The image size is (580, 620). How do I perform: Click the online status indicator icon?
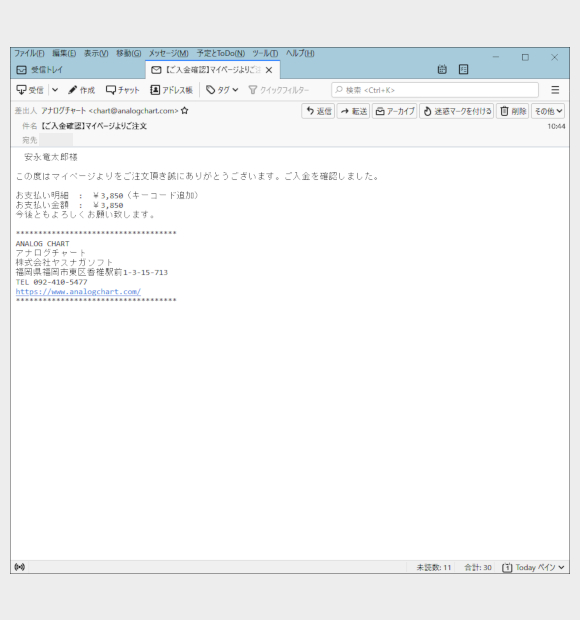pos(19,567)
